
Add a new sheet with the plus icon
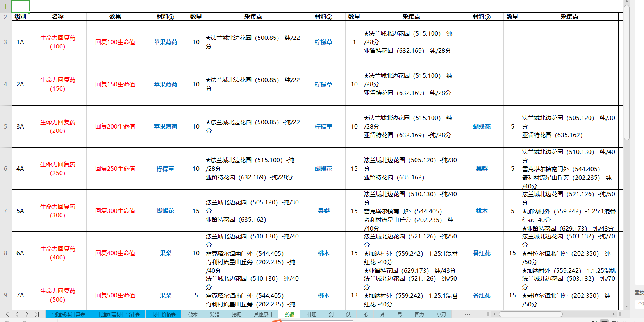478,314
